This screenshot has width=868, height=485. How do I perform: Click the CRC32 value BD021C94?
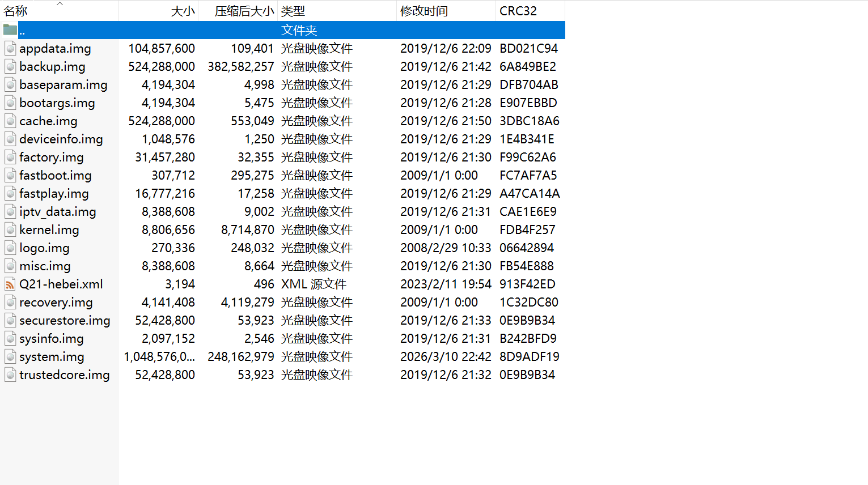528,48
